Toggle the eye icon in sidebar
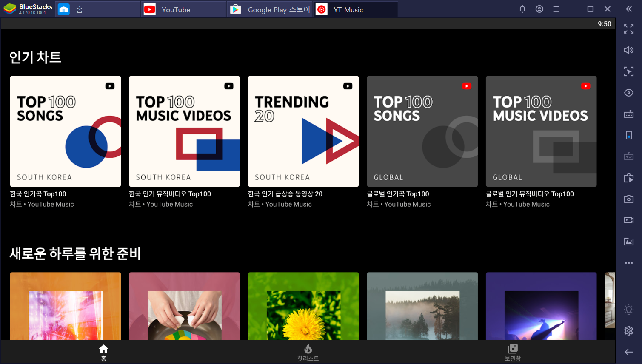 [629, 93]
